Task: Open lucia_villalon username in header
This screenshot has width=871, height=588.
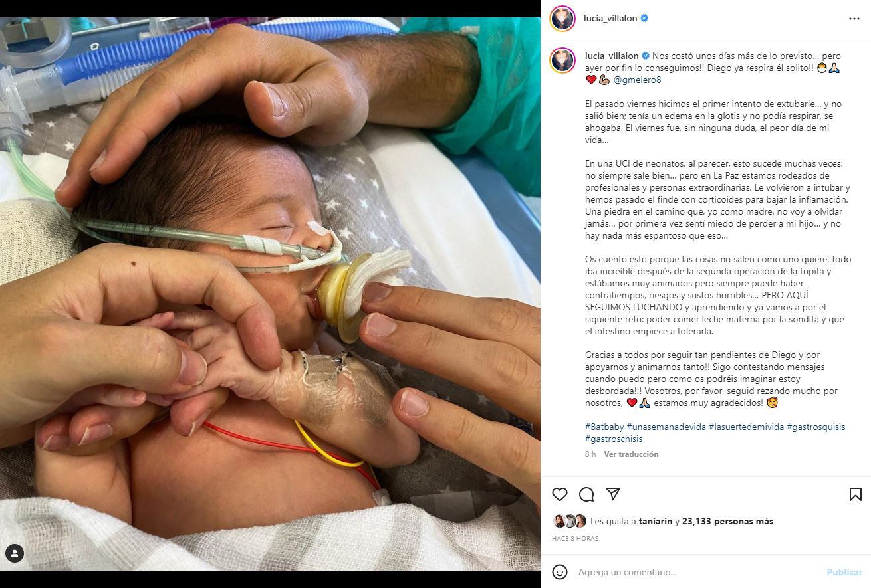Action: point(611,19)
